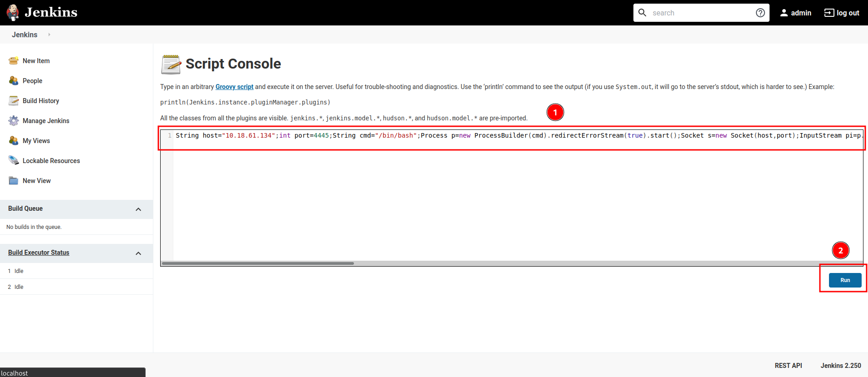Collapse the Build Executor Status panel

pyautogui.click(x=138, y=253)
